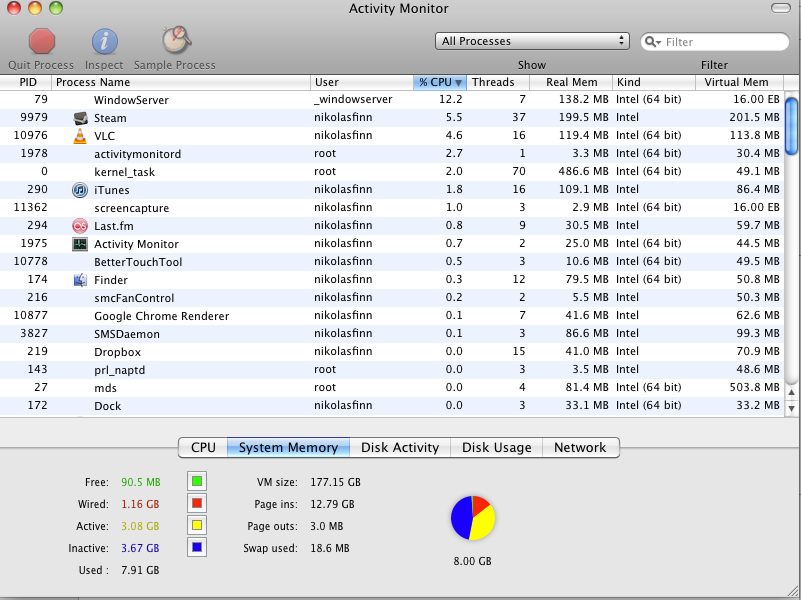Sort by Process Name column header
The height and width of the screenshot is (600, 801).
pyautogui.click(x=181, y=82)
